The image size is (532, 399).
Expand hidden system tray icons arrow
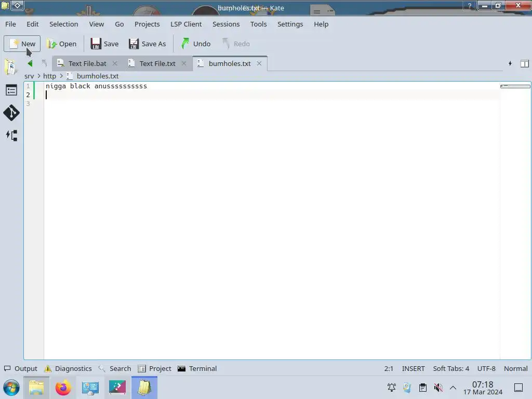[453, 388]
